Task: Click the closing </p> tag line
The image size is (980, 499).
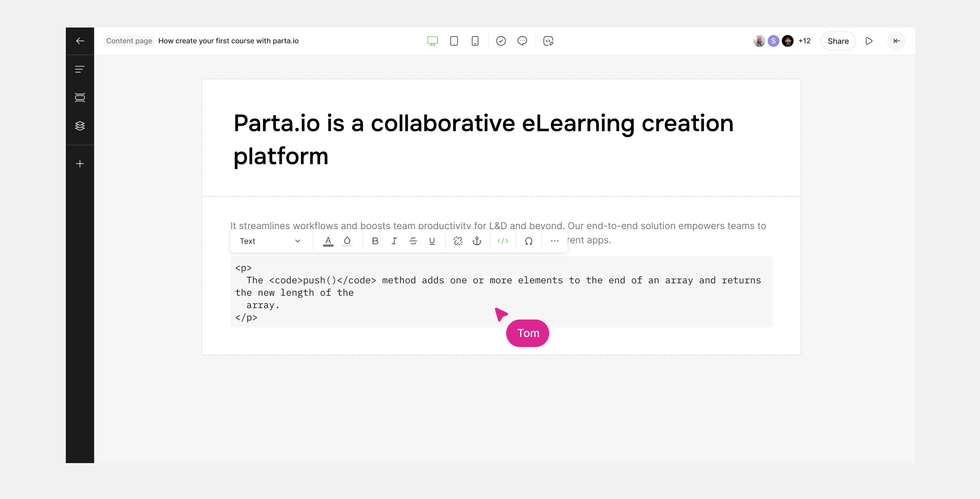Action: [246, 318]
